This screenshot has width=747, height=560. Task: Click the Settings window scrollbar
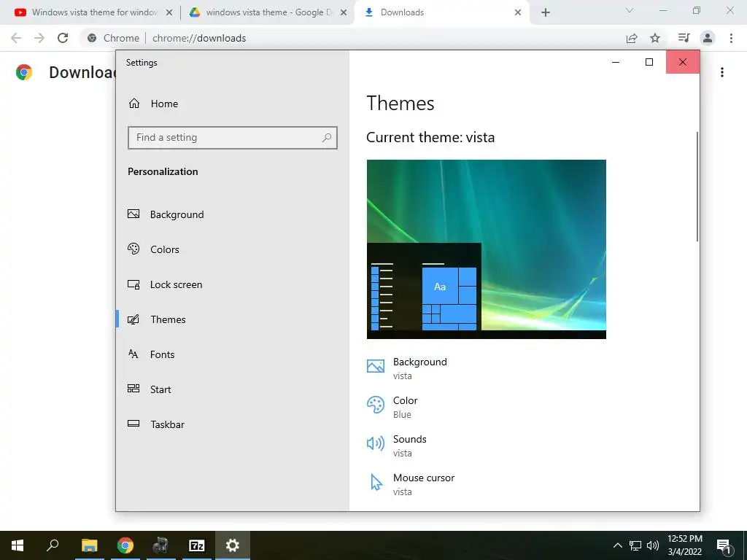click(x=697, y=187)
